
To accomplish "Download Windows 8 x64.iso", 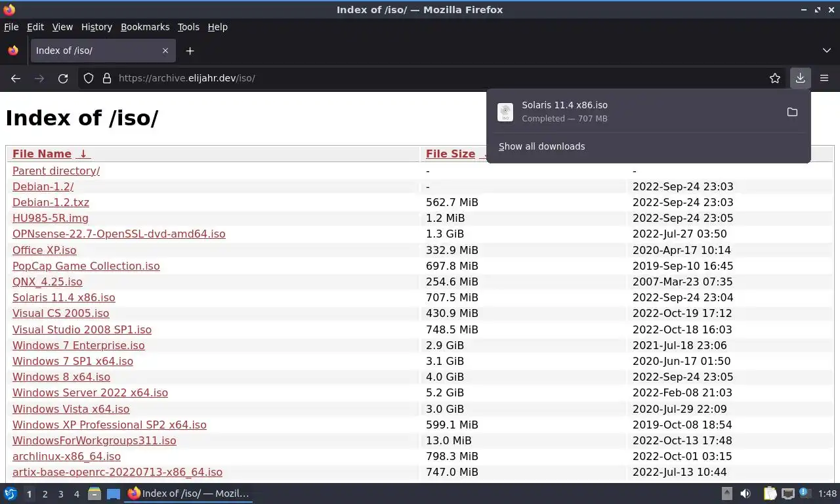I will pyautogui.click(x=62, y=377).
